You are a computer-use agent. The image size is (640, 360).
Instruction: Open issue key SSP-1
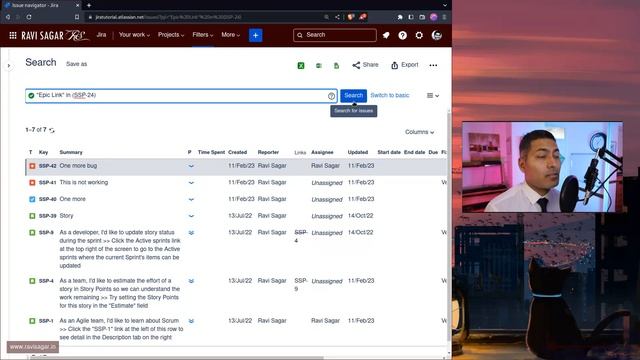[46, 321]
